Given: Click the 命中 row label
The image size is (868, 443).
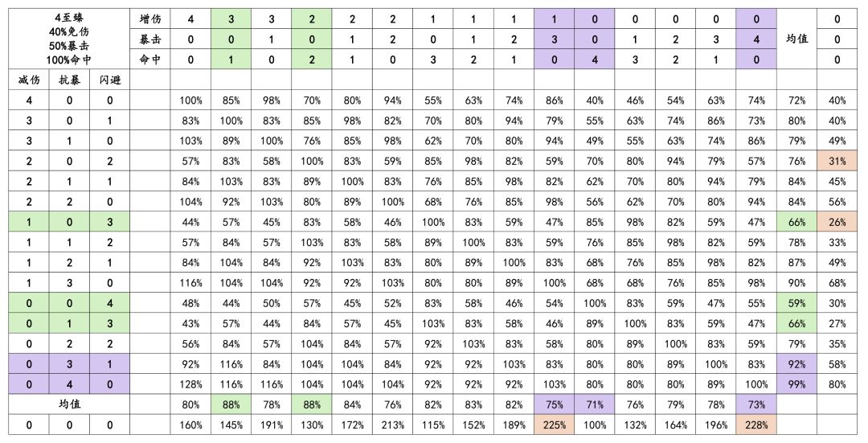Looking at the screenshot, I should pyautogui.click(x=149, y=59).
